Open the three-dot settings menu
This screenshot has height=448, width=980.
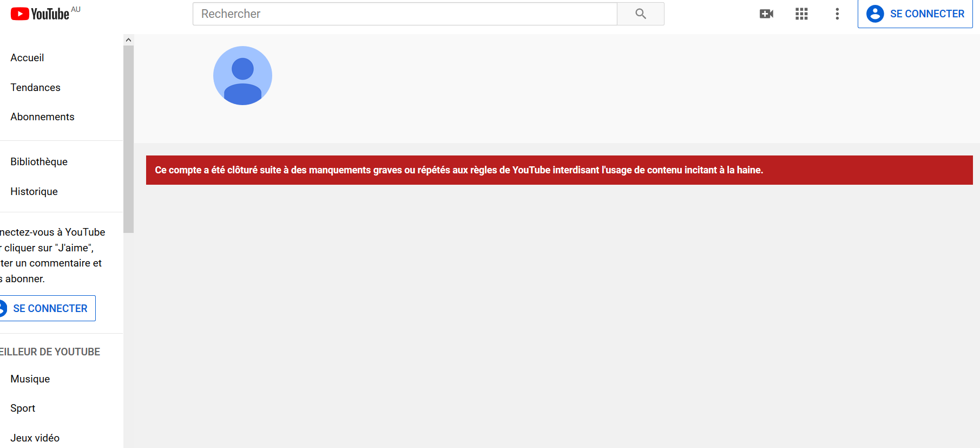[837, 14]
